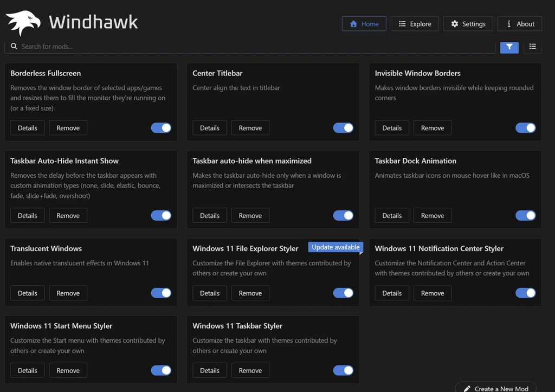Click Create a New Mod button

[495, 388]
